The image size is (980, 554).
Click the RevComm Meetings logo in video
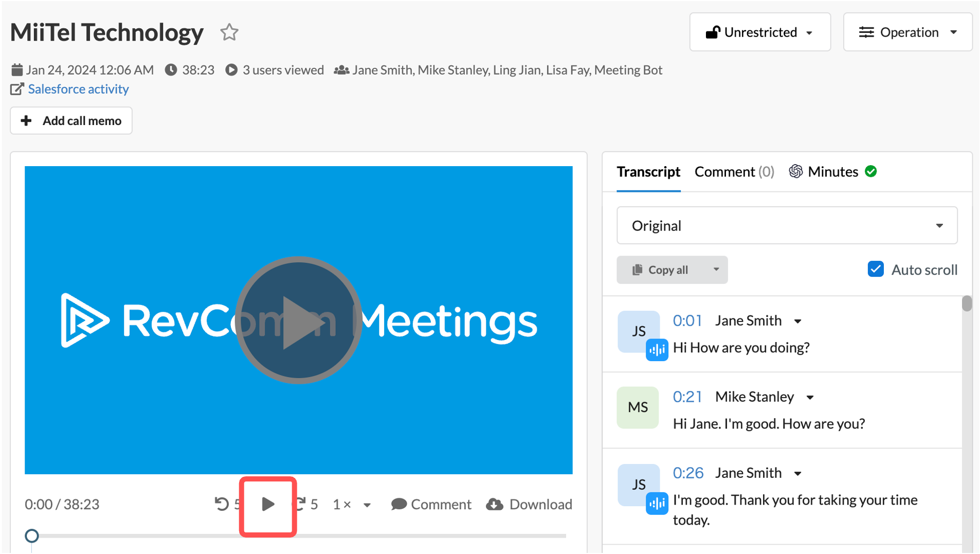coord(299,320)
